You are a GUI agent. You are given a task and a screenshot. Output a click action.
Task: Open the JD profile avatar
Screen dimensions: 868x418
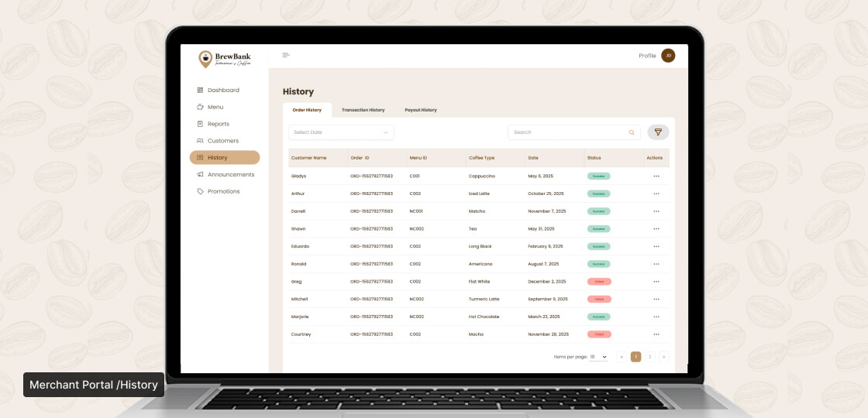pos(668,55)
